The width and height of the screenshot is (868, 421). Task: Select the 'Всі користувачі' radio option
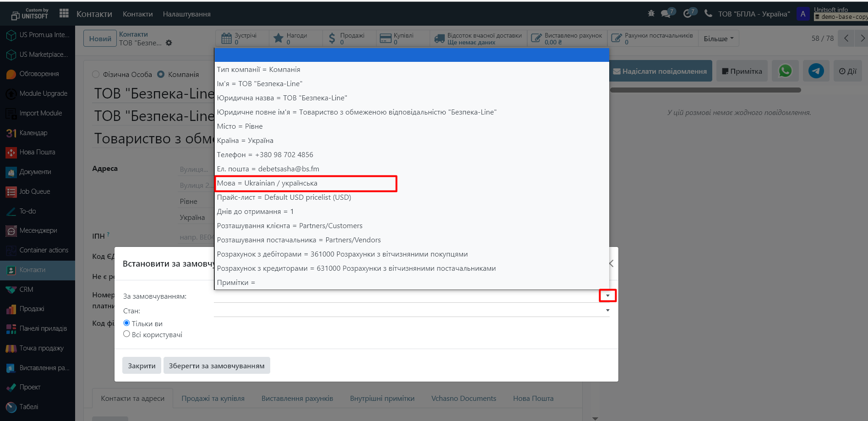(x=127, y=334)
